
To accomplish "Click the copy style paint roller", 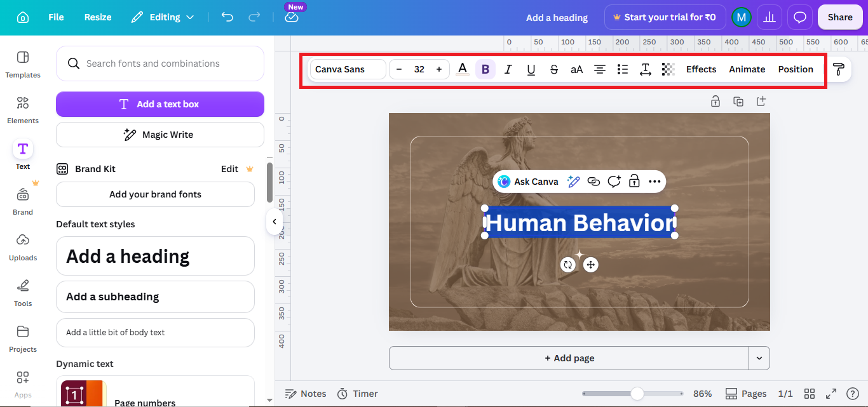I will (x=839, y=69).
